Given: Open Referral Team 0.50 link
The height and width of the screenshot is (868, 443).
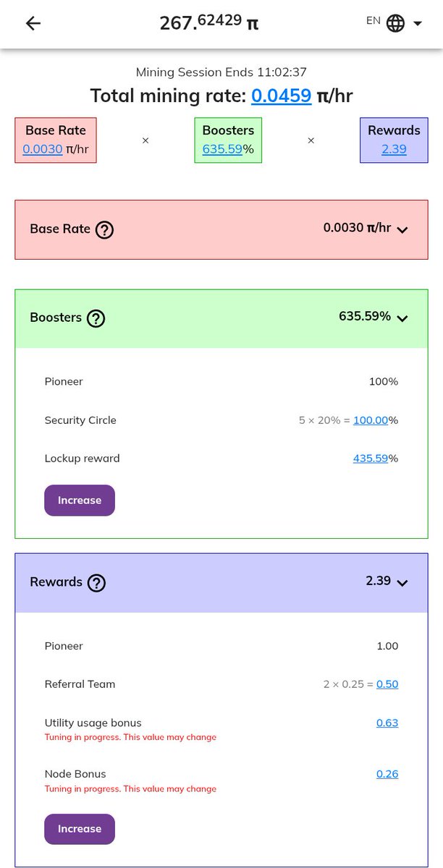Looking at the screenshot, I should [x=387, y=684].
